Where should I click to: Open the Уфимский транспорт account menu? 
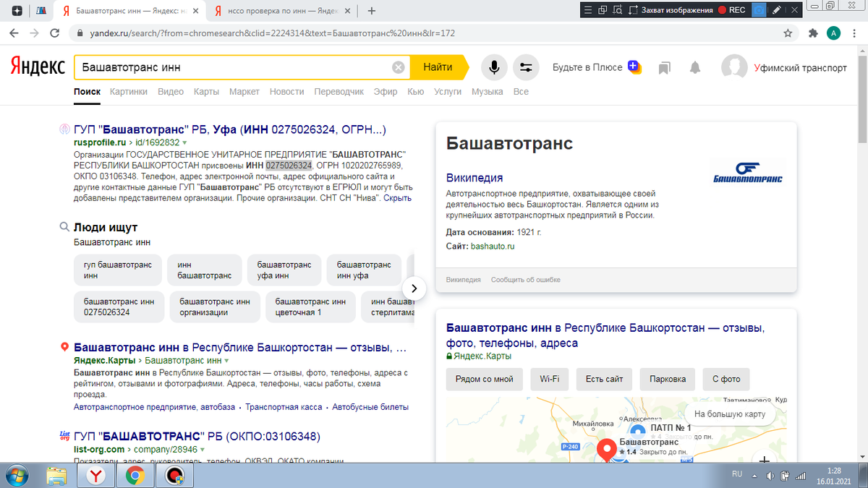click(x=784, y=67)
